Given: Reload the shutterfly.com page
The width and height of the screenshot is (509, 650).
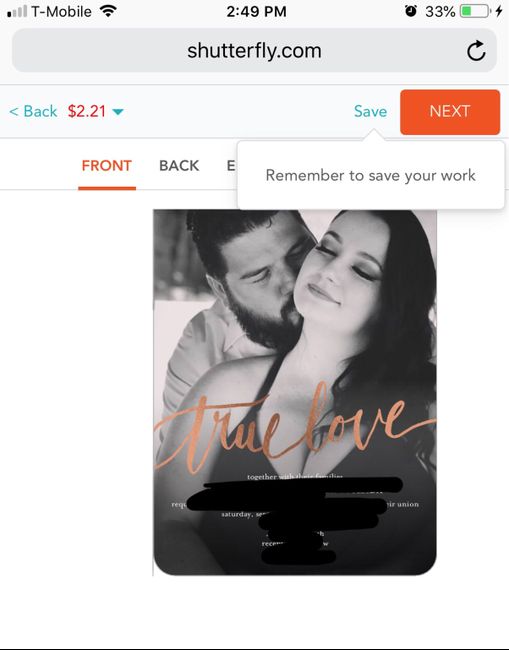Looking at the screenshot, I should click(x=476, y=51).
